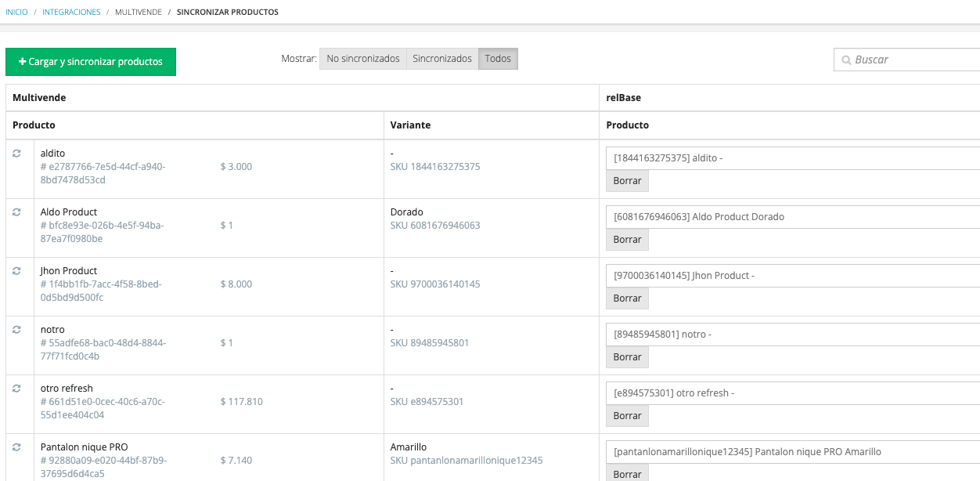Screen dimensions: 980x481
Task: Click refresh icon for aldito row
Action: point(16,154)
